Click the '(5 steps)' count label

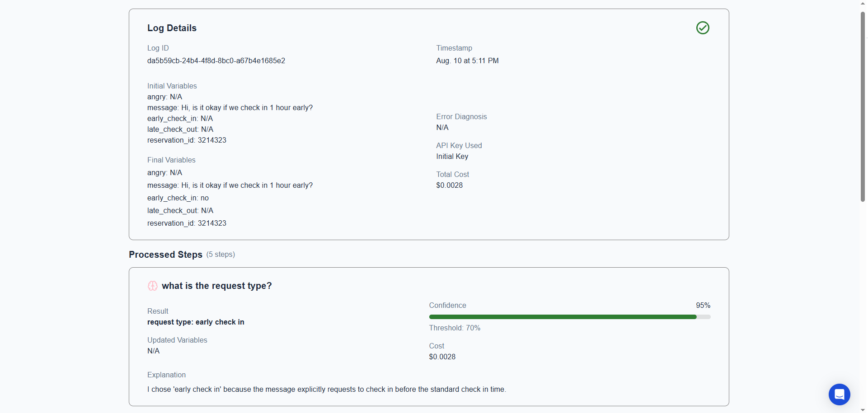[221, 255]
